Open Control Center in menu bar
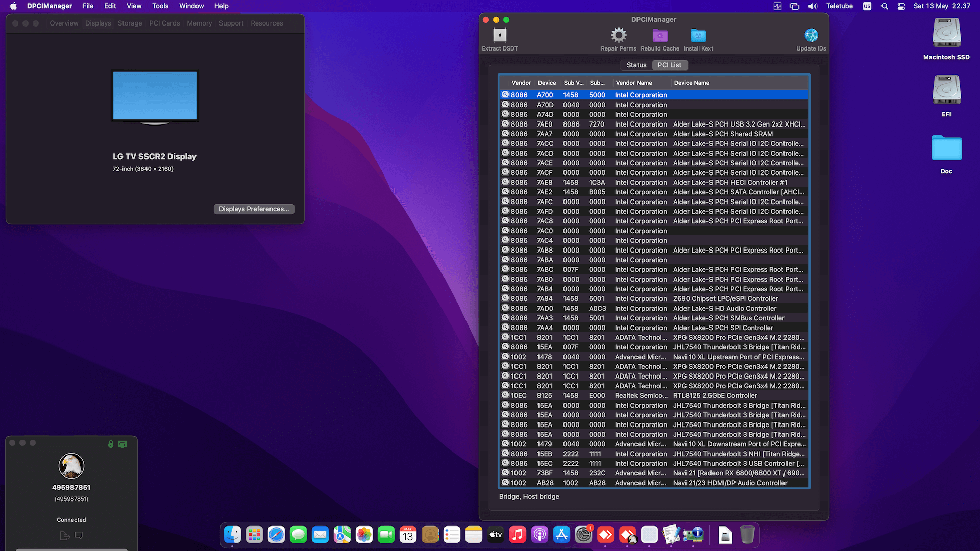 901,6
